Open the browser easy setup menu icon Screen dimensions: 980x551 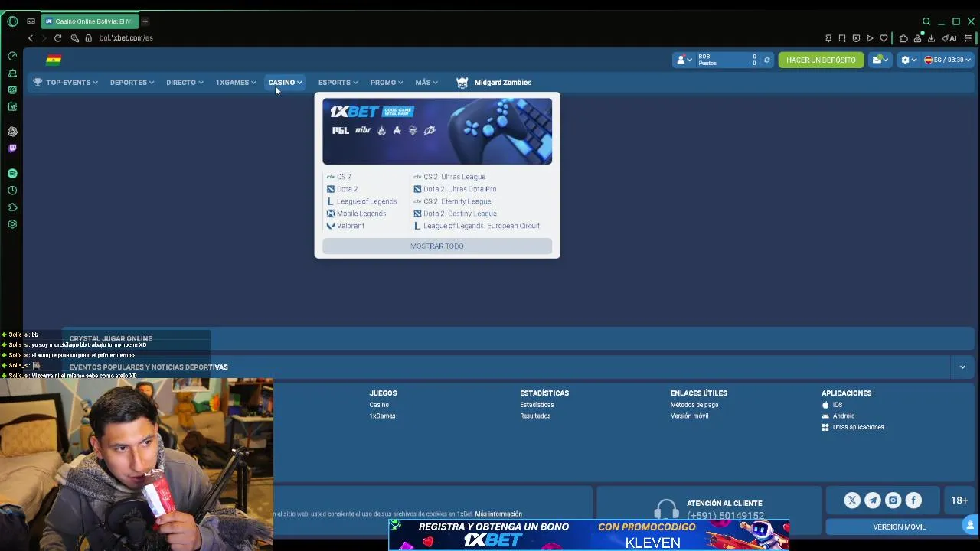pyautogui.click(x=969, y=38)
